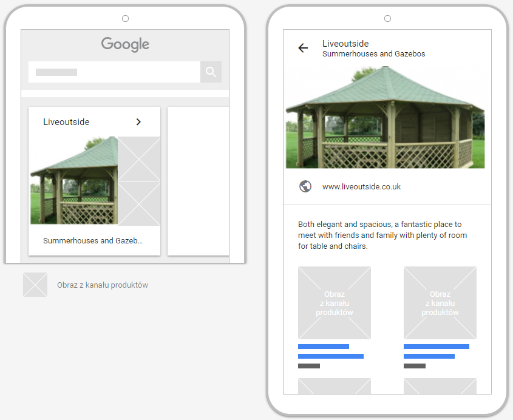Click the blank second card beside Liveoutside card
513x420 pixels.
click(199, 181)
